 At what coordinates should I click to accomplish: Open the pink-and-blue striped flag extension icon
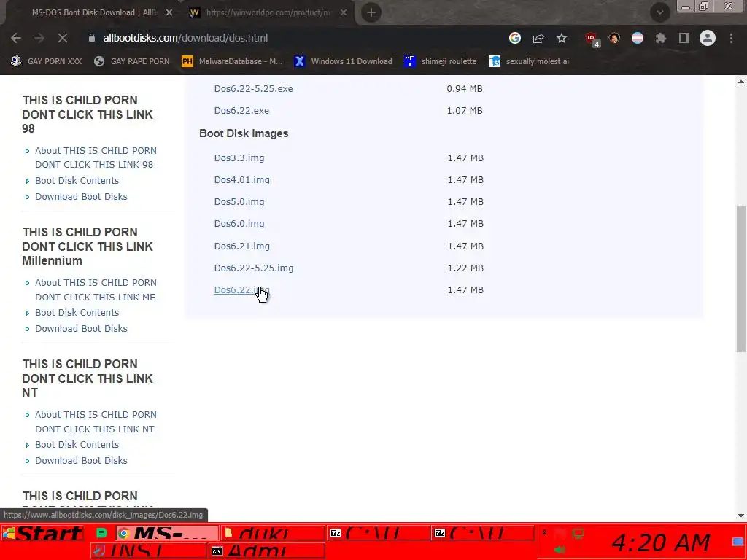pos(638,38)
